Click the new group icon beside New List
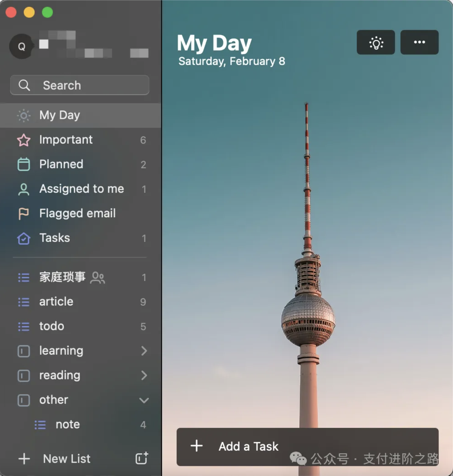The image size is (453, 476). pos(142,458)
